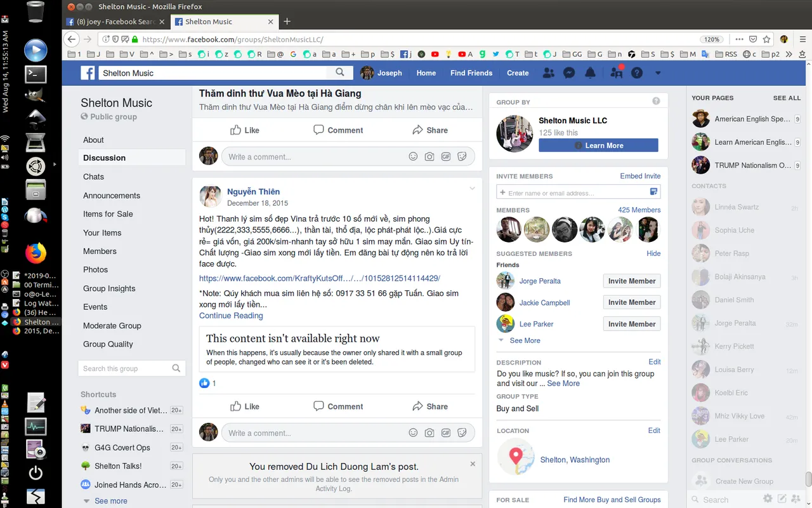This screenshot has width=812, height=508.
Task: Click emoji icon in Nguyễn Thiên post comment box
Action: click(413, 433)
